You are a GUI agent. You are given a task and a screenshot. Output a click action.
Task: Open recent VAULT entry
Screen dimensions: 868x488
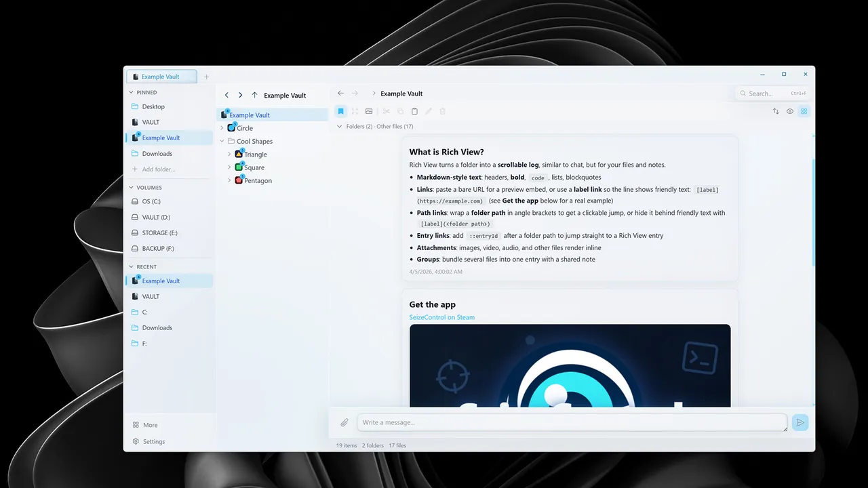tap(169, 296)
